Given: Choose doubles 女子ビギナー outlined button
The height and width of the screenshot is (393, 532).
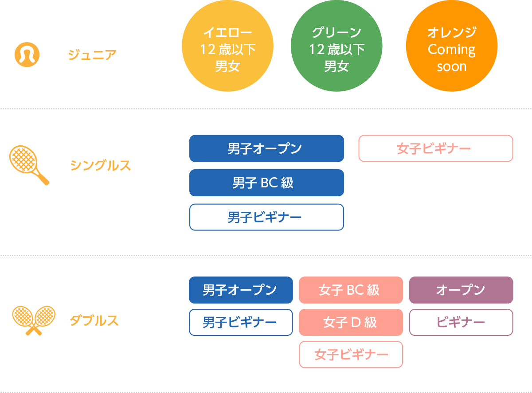Looking at the screenshot, I should point(351,354).
